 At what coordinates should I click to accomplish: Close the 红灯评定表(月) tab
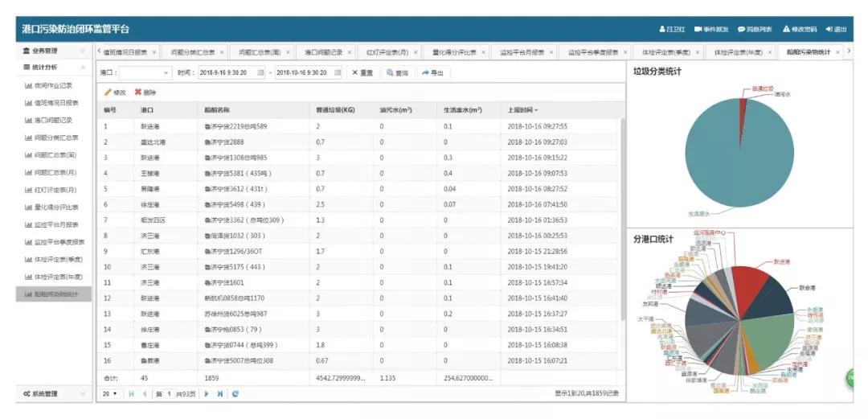(415, 52)
